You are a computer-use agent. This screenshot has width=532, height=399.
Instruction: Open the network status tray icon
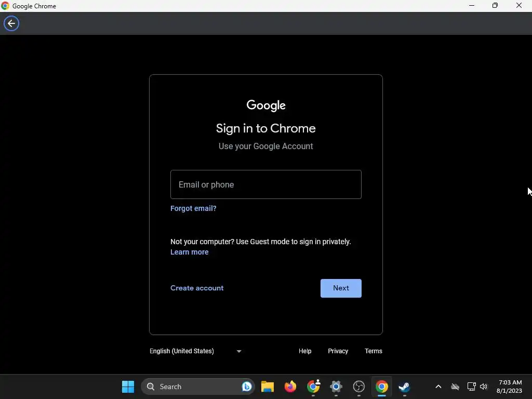[471, 387]
